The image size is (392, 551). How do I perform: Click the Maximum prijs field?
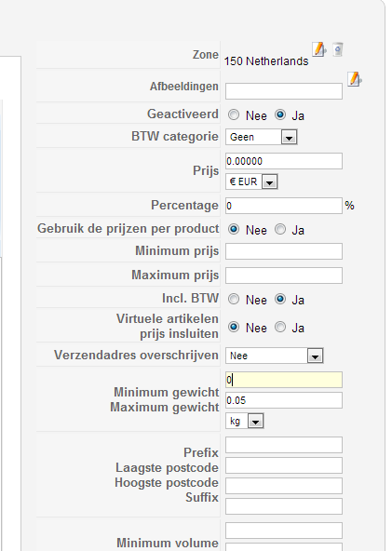(x=284, y=275)
